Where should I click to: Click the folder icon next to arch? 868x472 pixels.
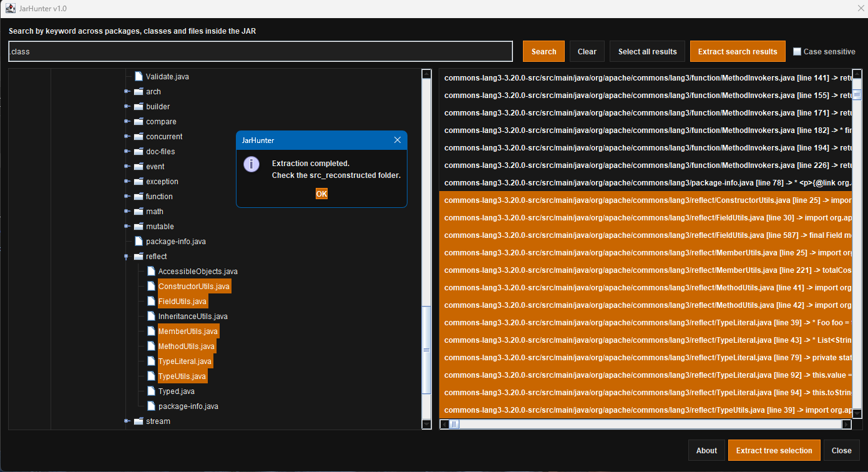[x=139, y=92]
